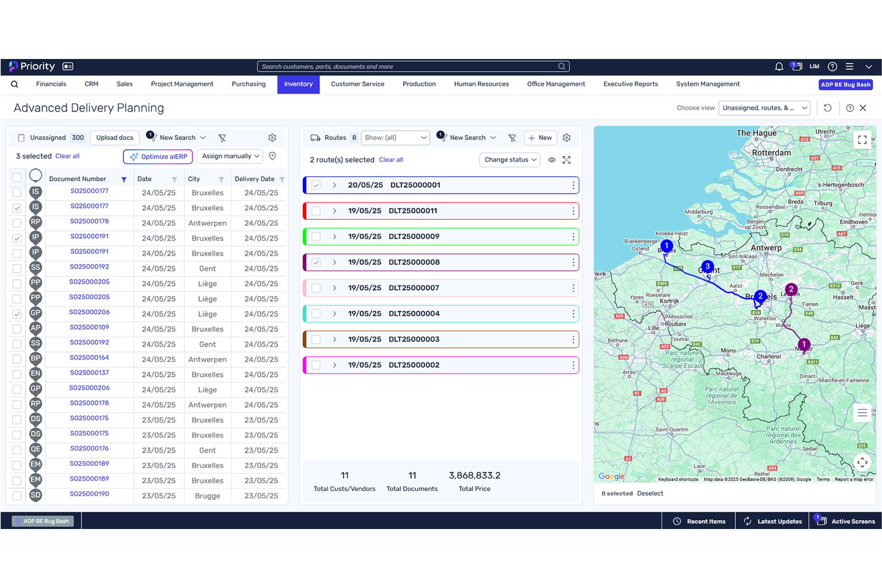882x588 pixels.
Task: Open Unassigned panel settings gear
Action: coord(272,138)
